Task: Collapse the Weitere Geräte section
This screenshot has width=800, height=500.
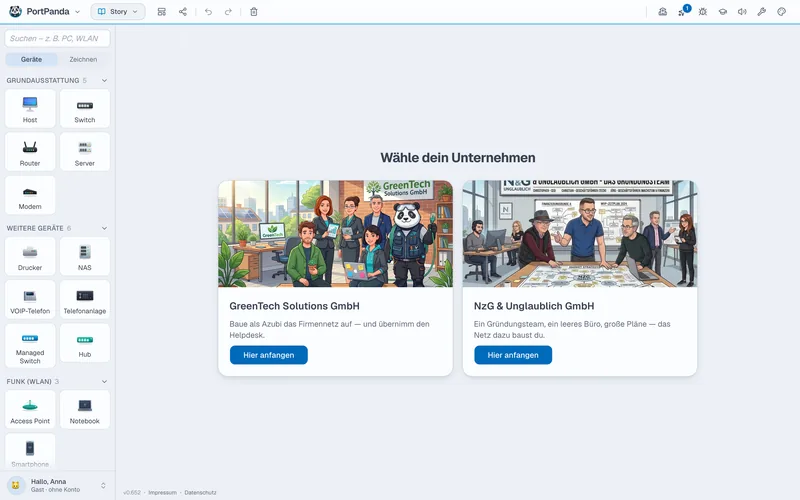Action: coord(104,228)
